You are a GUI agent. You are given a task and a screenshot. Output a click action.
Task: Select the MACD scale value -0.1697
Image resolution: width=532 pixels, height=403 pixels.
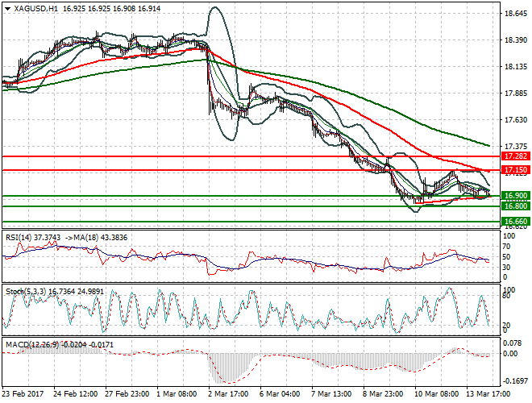point(515,381)
